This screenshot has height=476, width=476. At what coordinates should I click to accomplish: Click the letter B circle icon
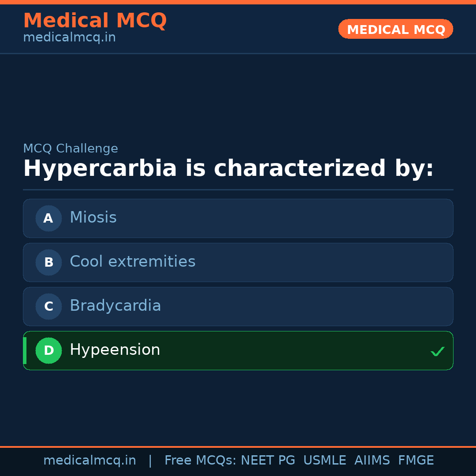tap(48, 262)
